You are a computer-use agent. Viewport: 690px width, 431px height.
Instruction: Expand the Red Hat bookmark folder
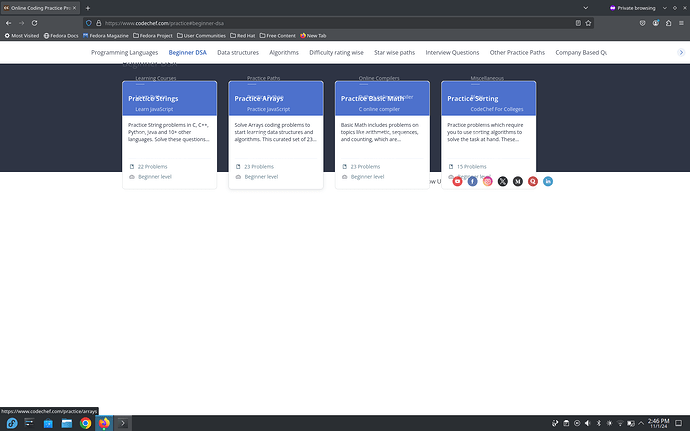tap(242, 36)
